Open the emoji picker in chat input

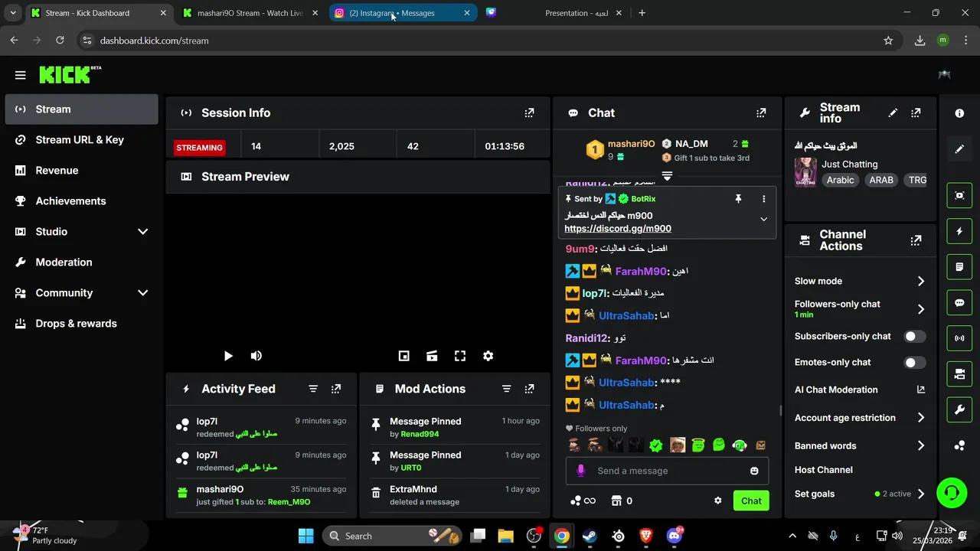(x=754, y=471)
